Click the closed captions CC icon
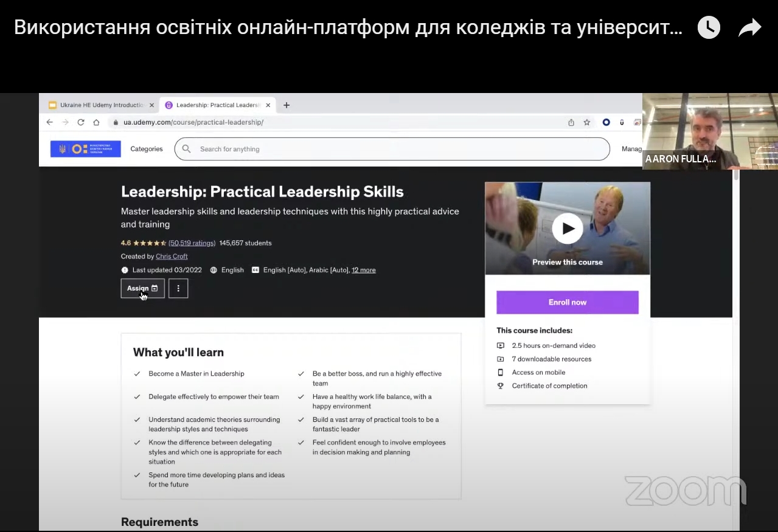The image size is (778, 532). pos(255,270)
